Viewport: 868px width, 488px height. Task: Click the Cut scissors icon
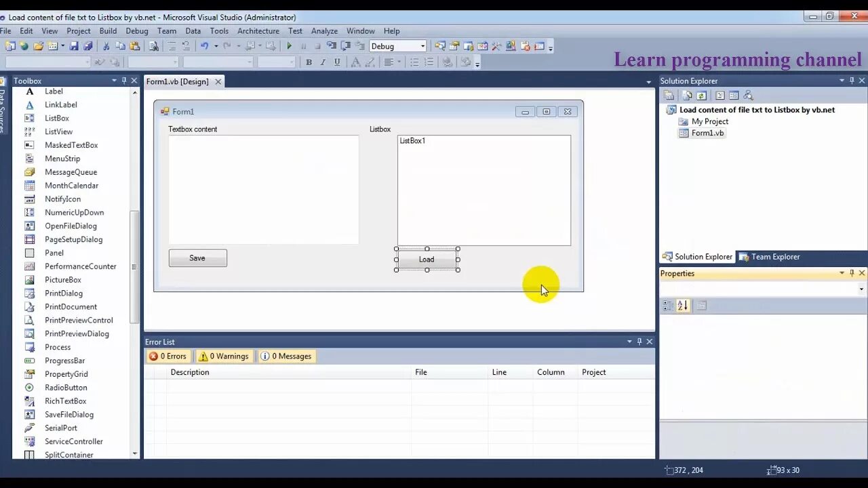(106, 46)
